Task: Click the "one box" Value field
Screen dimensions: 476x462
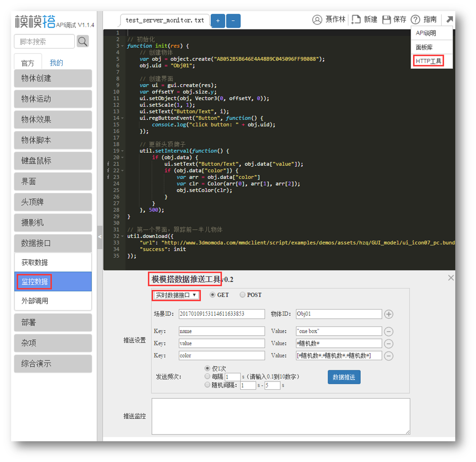Action: pyautogui.click(x=339, y=331)
